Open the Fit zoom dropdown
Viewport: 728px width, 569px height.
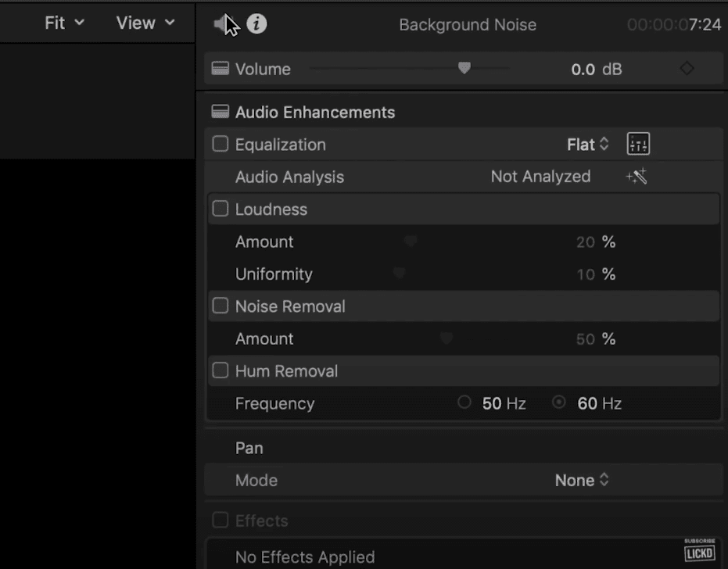(x=65, y=23)
